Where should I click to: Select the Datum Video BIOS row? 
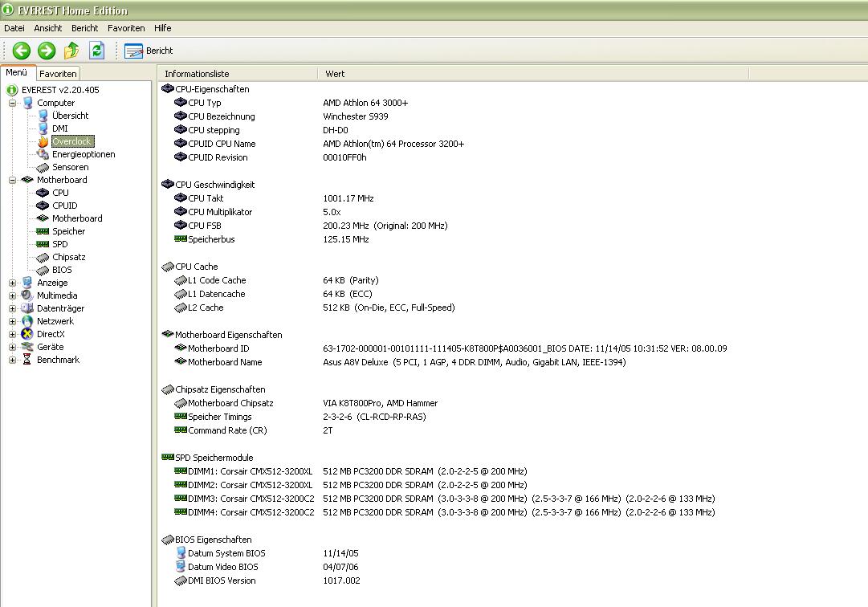coord(266,567)
